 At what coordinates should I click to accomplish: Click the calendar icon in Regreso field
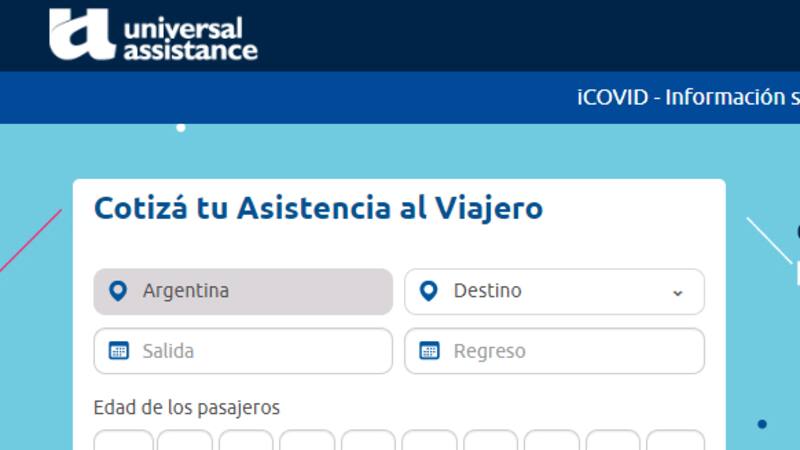coord(429,351)
